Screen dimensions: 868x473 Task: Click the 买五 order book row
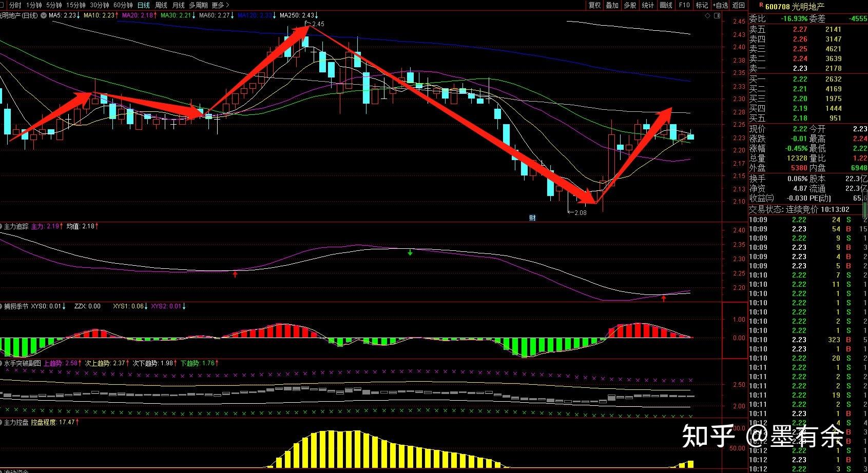(807, 118)
